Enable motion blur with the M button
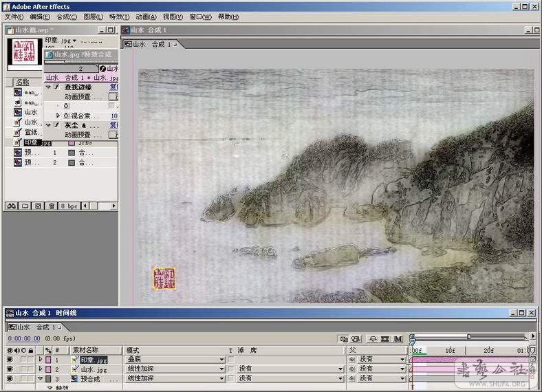This screenshot has height=392, width=542. [x=398, y=339]
